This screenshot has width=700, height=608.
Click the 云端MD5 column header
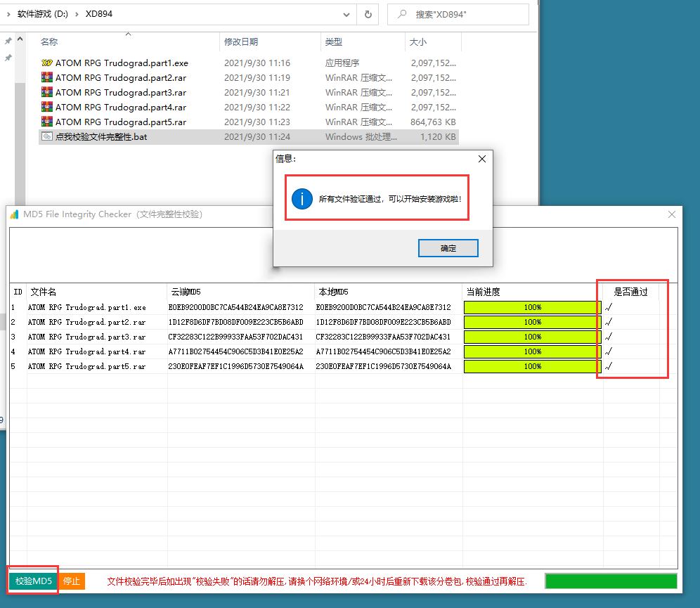(x=186, y=292)
